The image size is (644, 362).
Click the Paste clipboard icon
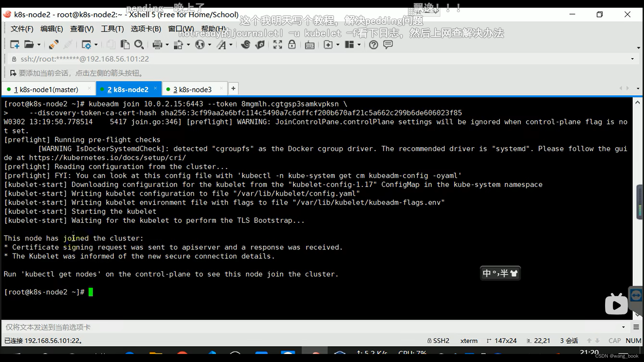125,45
